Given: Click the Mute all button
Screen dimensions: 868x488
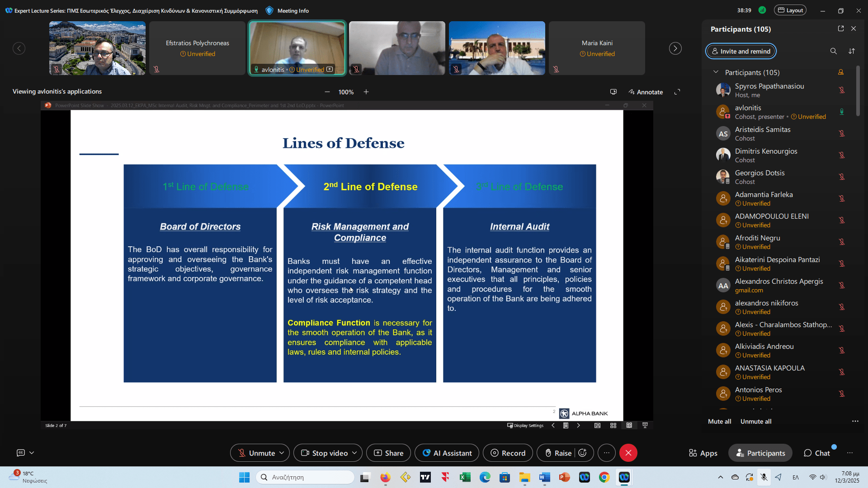Looking at the screenshot, I should (x=719, y=421).
